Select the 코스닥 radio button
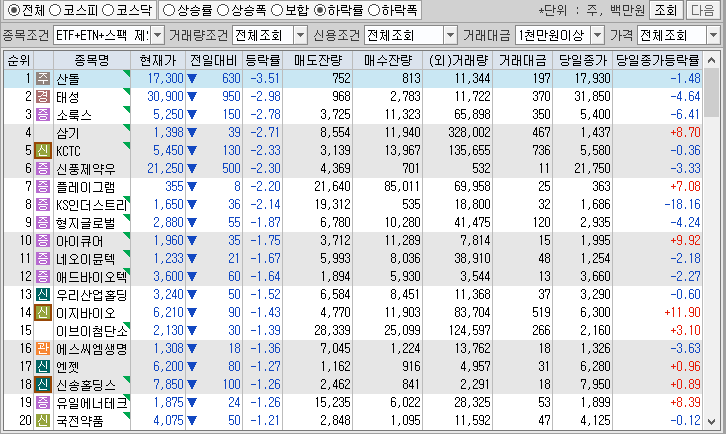The image size is (726, 434). (108, 10)
